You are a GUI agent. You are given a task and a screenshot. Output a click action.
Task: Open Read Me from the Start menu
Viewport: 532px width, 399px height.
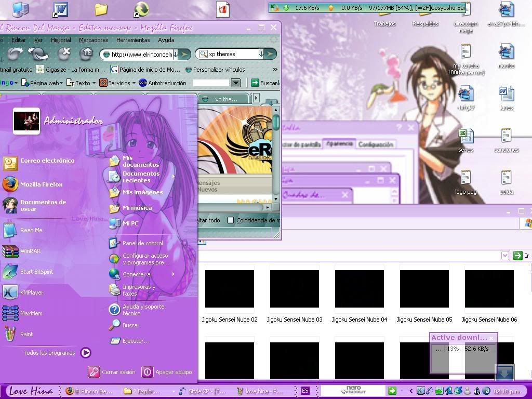23,230
